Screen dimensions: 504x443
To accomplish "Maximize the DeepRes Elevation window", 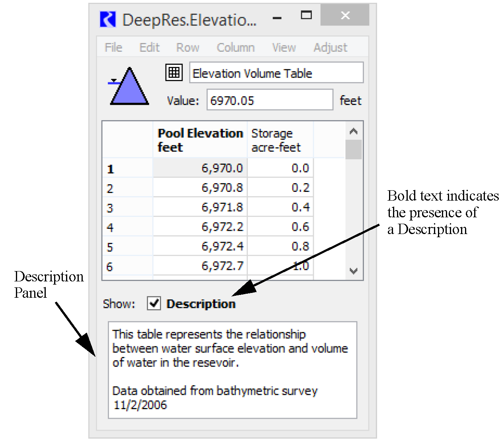I will coord(306,16).
